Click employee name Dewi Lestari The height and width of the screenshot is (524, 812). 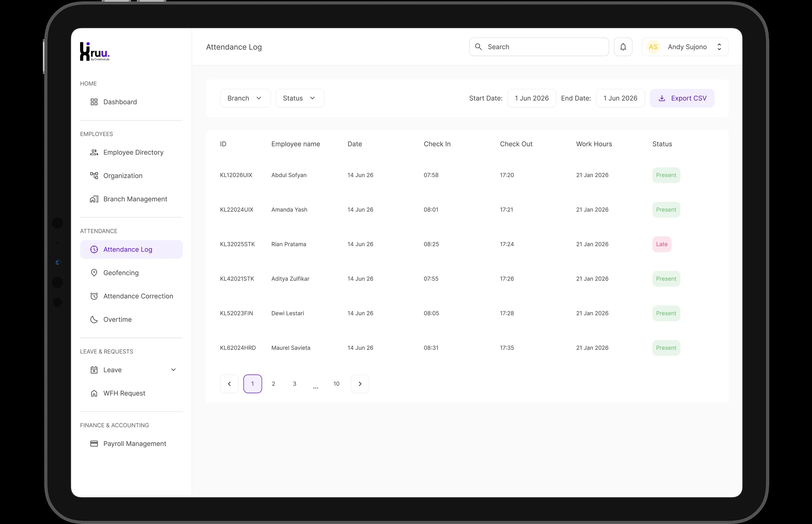click(x=287, y=313)
